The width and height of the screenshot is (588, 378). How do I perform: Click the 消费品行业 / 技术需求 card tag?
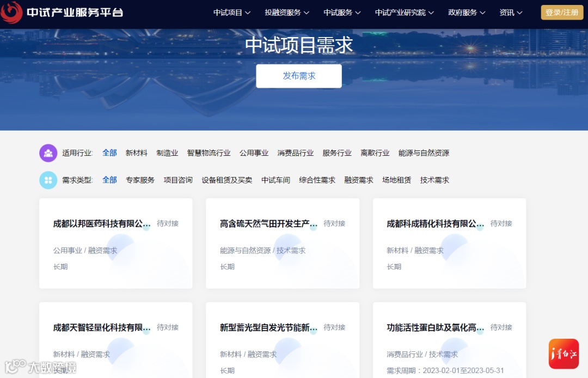point(422,355)
